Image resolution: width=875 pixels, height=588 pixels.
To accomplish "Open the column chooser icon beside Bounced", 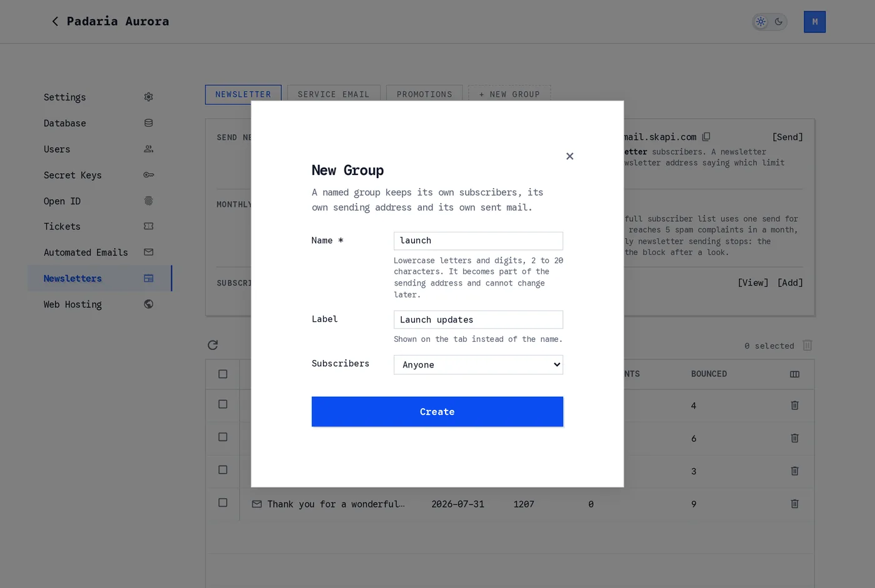I will pyautogui.click(x=795, y=374).
